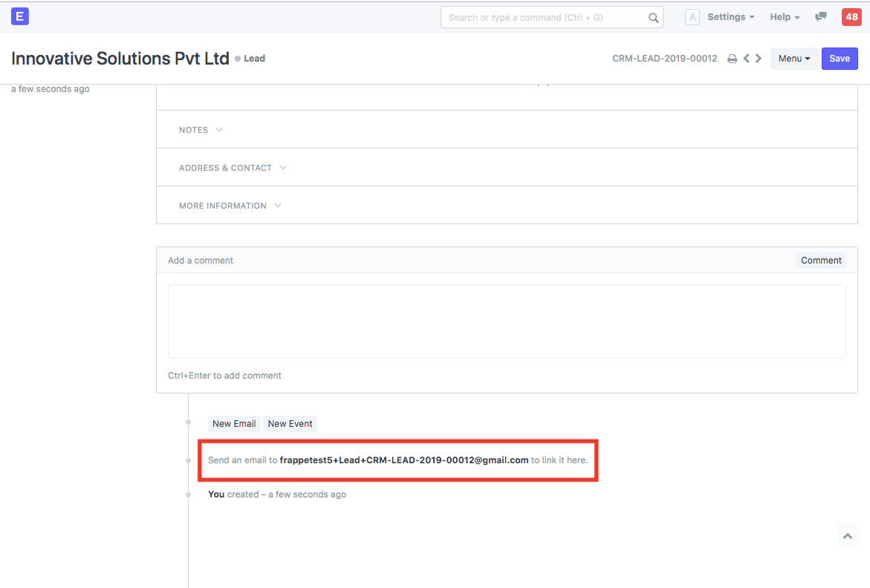The image size is (870, 588).
Task: Click into the comment text area
Action: point(507,321)
